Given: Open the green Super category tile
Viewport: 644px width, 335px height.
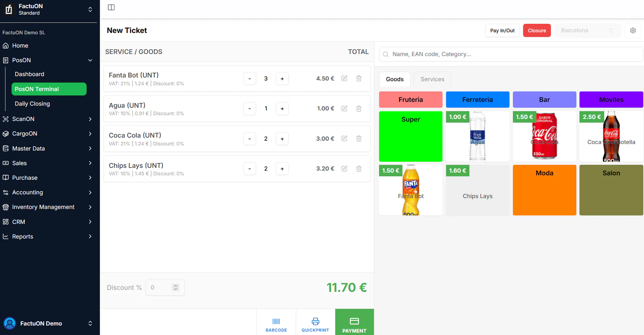Looking at the screenshot, I should pyautogui.click(x=411, y=136).
